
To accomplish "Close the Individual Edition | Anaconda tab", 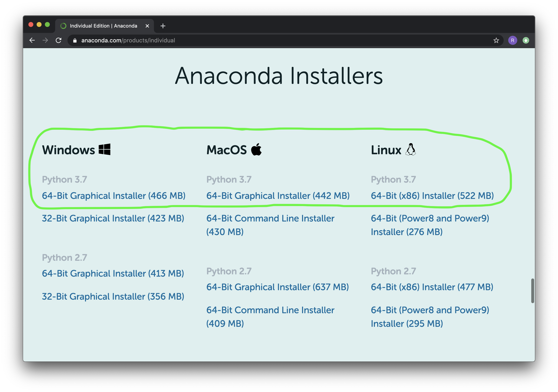I will (x=147, y=26).
